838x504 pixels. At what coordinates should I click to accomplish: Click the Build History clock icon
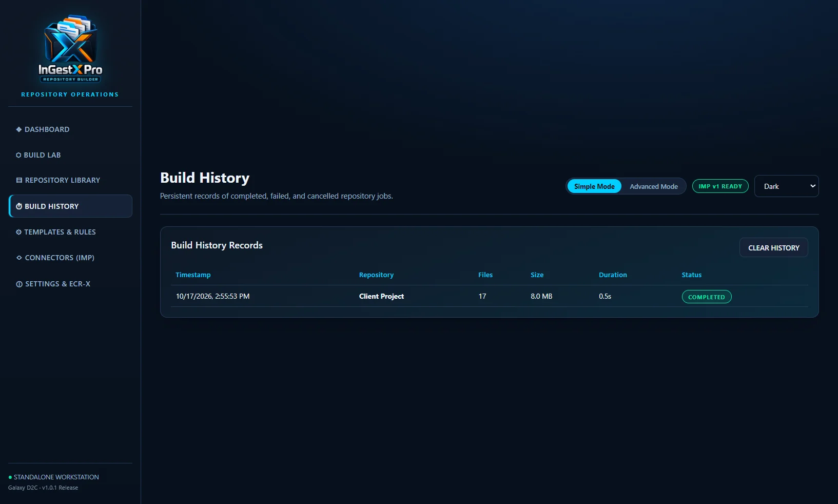[19, 206]
